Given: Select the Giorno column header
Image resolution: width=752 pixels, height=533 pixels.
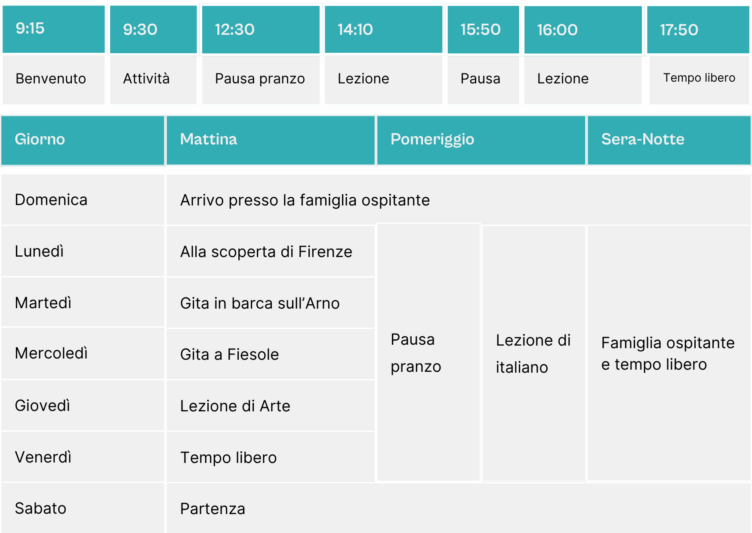Looking at the screenshot, I should coord(82,140).
